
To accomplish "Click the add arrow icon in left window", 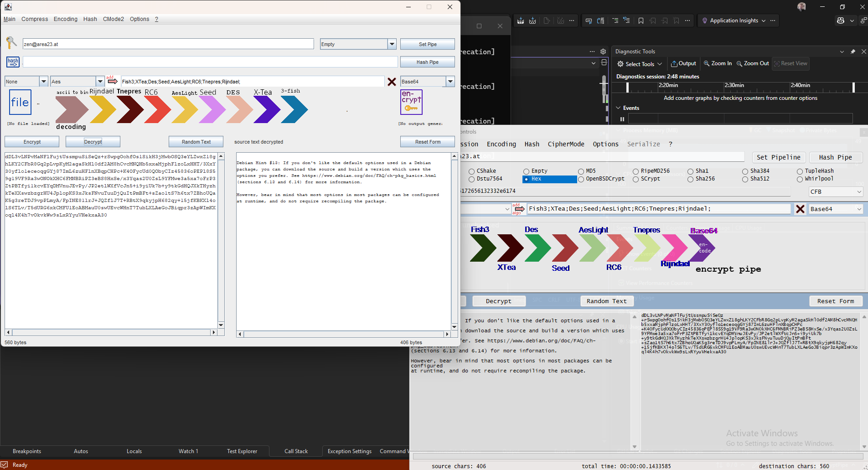I will point(113,81).
